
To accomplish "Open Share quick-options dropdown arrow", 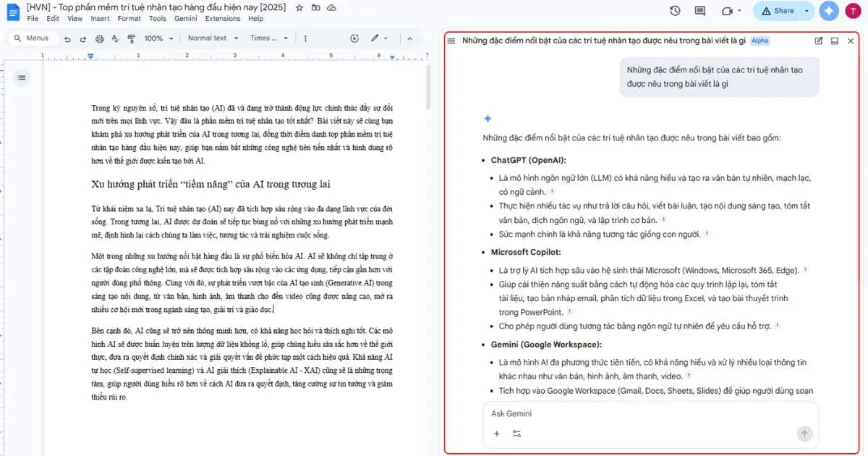I will [x=807, y=11].
